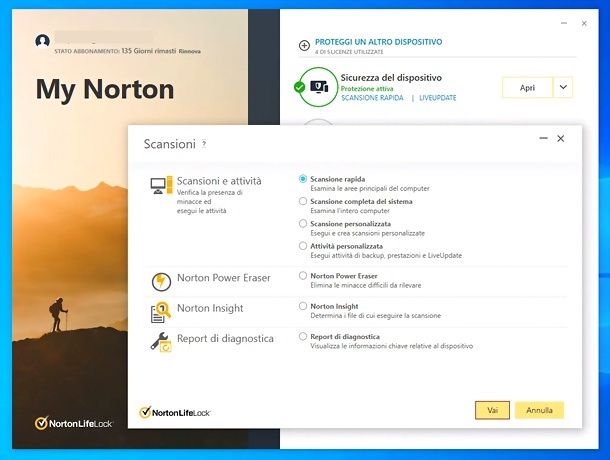Click the 'Scansioni e attività' section title
This screenshot has width=610, height=460.
coord(219,181)
